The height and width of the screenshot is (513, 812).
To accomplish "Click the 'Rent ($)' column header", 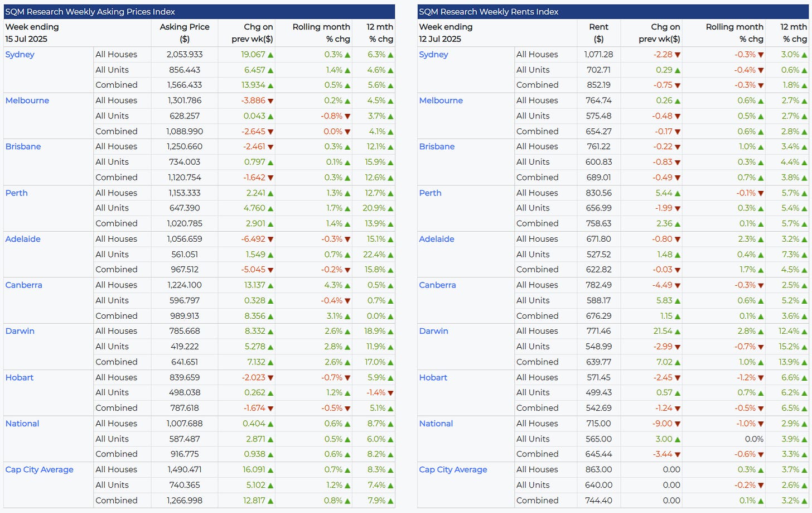I will click(598, 33).
